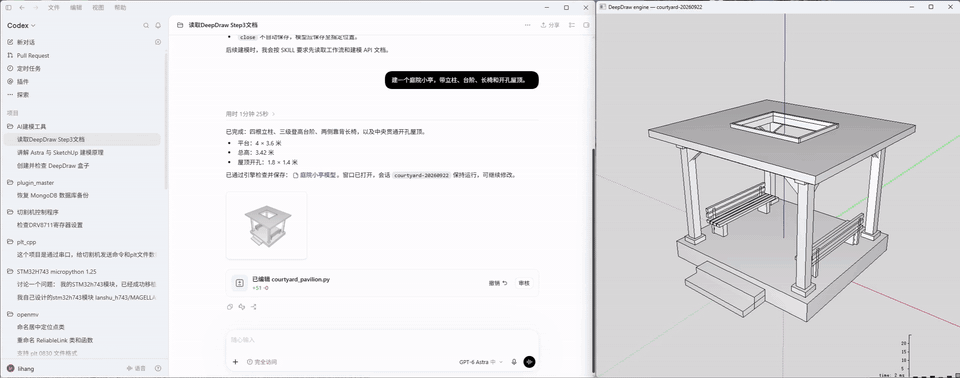This screenshot has width=960, height=378.
Task: Collapse the AI建模工具 project folder
Action: pyautogui.click(x=31, y=126)
